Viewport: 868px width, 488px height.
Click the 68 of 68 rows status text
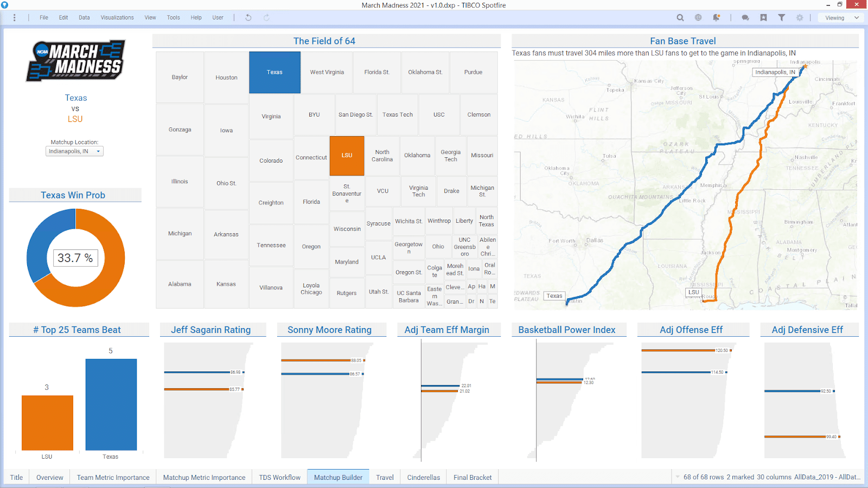tap(704, 477)
